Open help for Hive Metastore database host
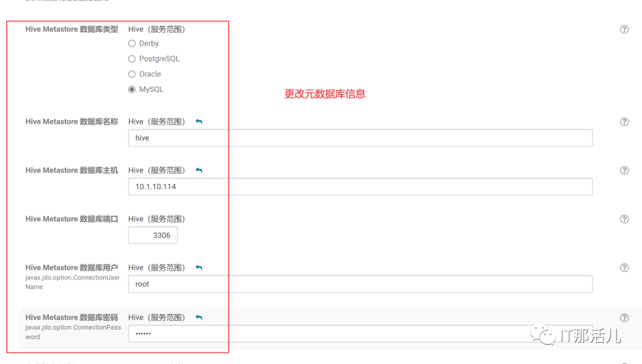Viewport: 642px width, 364px height. [x=624, y=170]
